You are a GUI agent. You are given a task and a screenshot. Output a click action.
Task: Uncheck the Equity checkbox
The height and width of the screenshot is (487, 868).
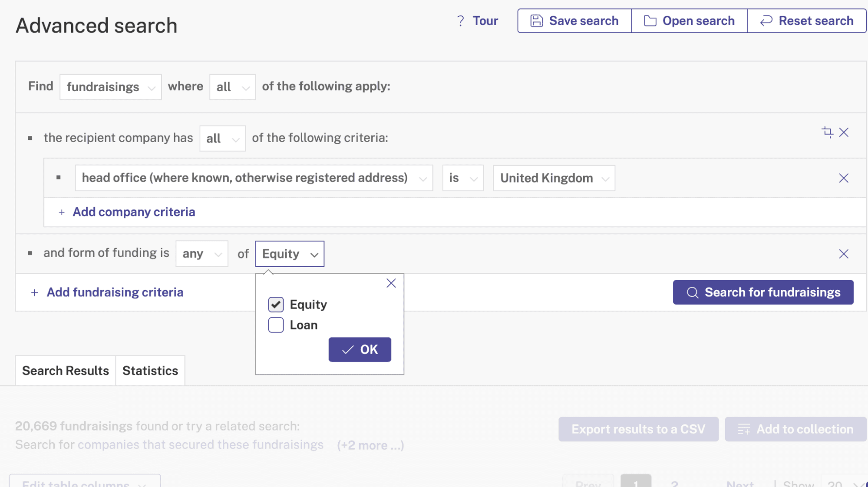(276, 305)
